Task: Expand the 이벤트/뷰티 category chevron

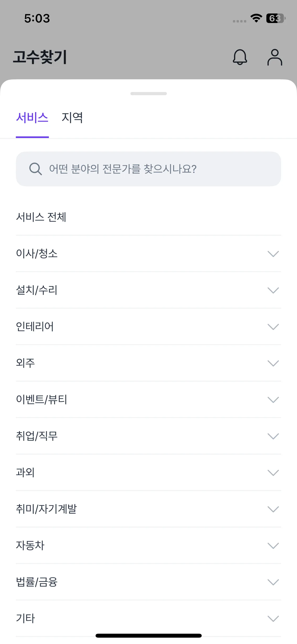Action: (x=273, y=400)
